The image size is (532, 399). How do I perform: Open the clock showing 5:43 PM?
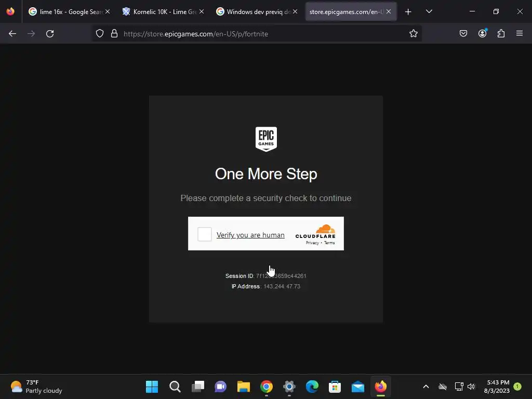(x=497, y=387)
